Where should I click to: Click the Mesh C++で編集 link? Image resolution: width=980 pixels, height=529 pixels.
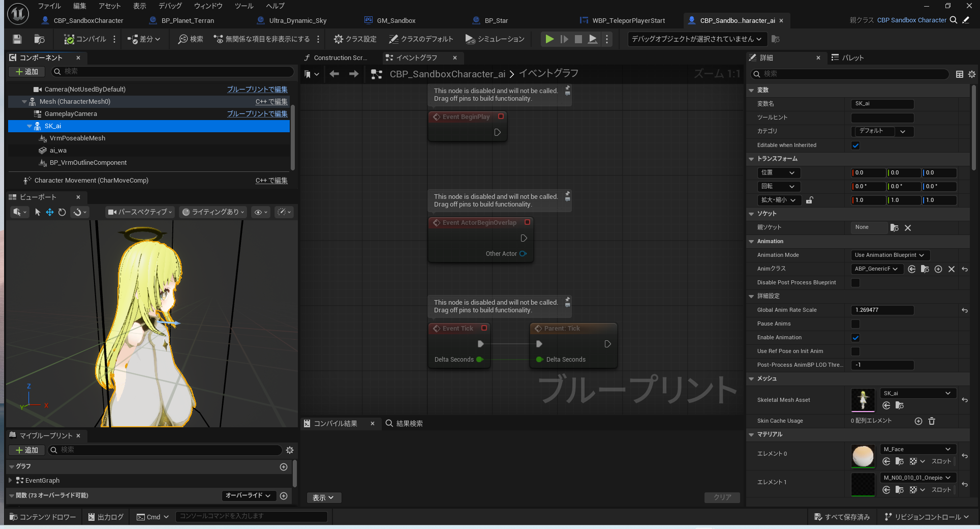[x=271, y=102]
